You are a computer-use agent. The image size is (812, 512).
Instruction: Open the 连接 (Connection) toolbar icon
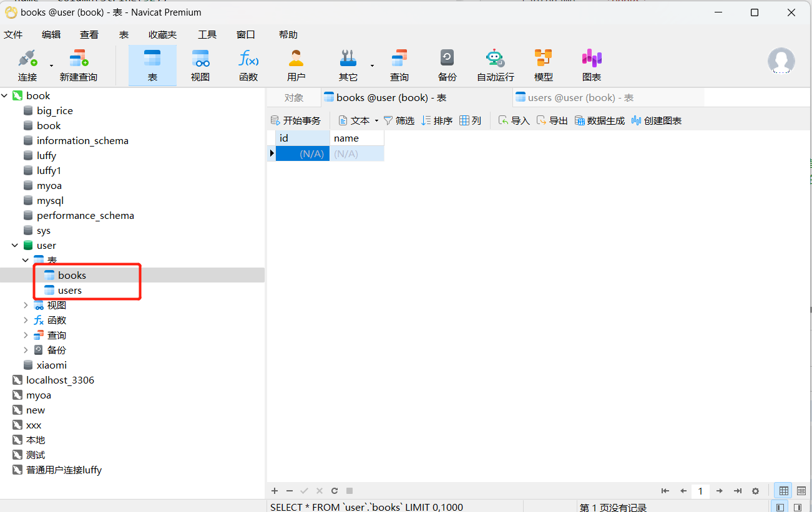click(x=27, y=65)
